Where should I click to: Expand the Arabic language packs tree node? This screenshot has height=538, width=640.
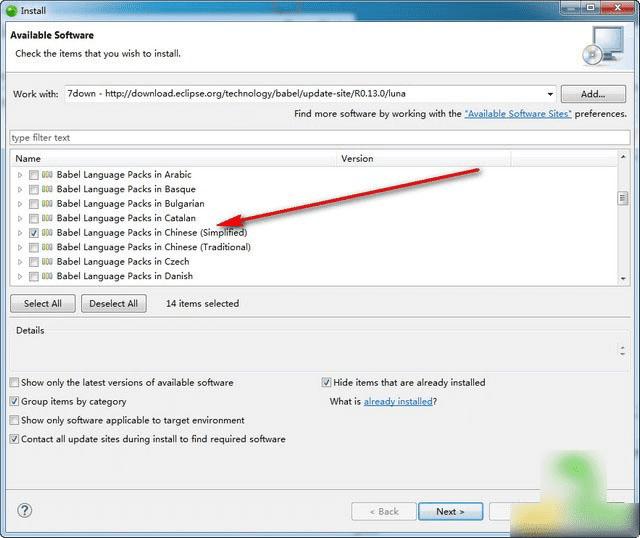20,175
